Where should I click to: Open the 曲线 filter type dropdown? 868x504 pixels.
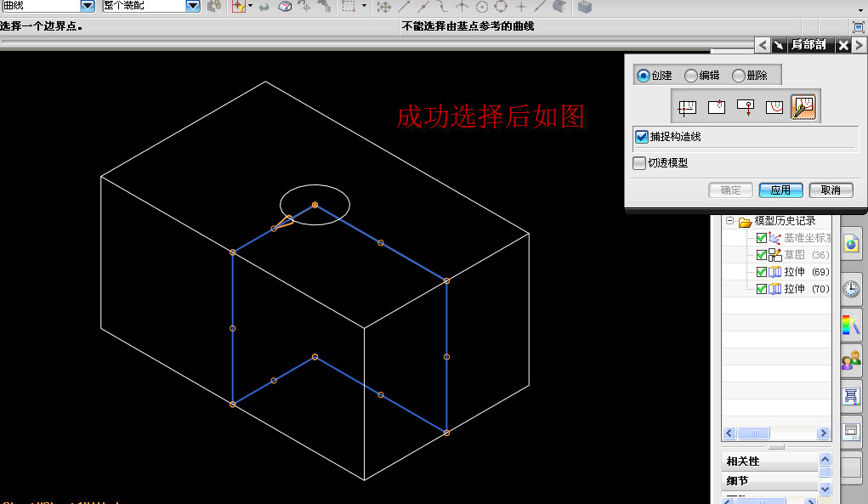87,6
